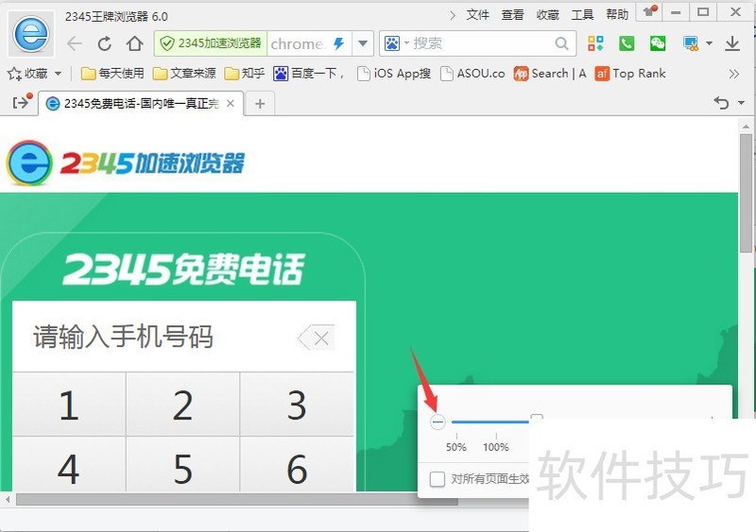
Task: Click the magnifier search icon
Action: 561,43
